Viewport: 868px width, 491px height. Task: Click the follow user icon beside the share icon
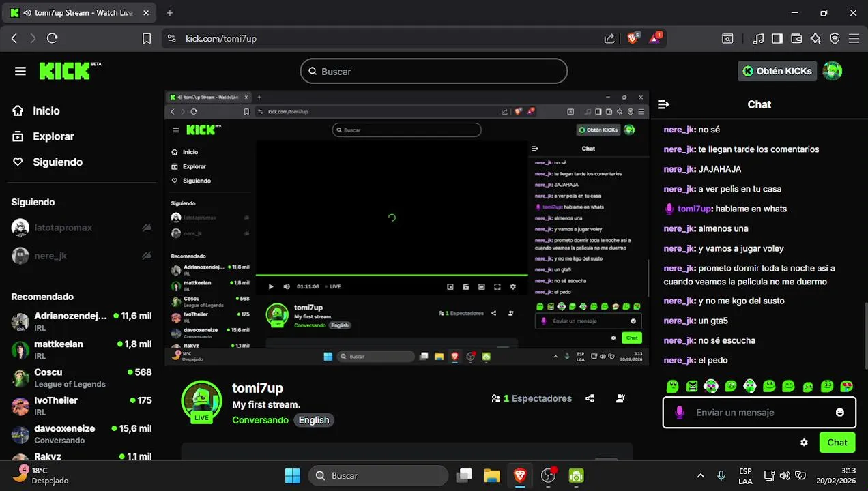click(620, 398)
